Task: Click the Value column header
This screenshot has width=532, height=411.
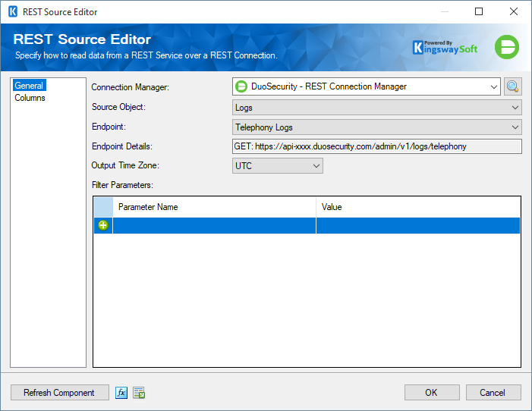Action: tap(418, 207)
